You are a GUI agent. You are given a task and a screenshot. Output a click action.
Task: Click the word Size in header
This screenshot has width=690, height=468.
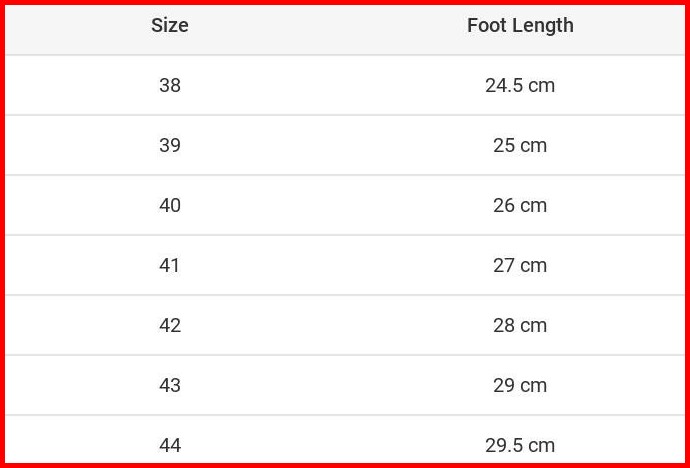pos(170,26)
